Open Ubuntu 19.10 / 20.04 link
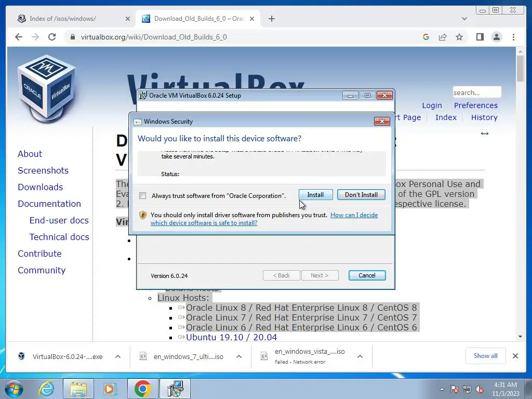The height and width of the screenshot is (399, 532). point(231,337)
